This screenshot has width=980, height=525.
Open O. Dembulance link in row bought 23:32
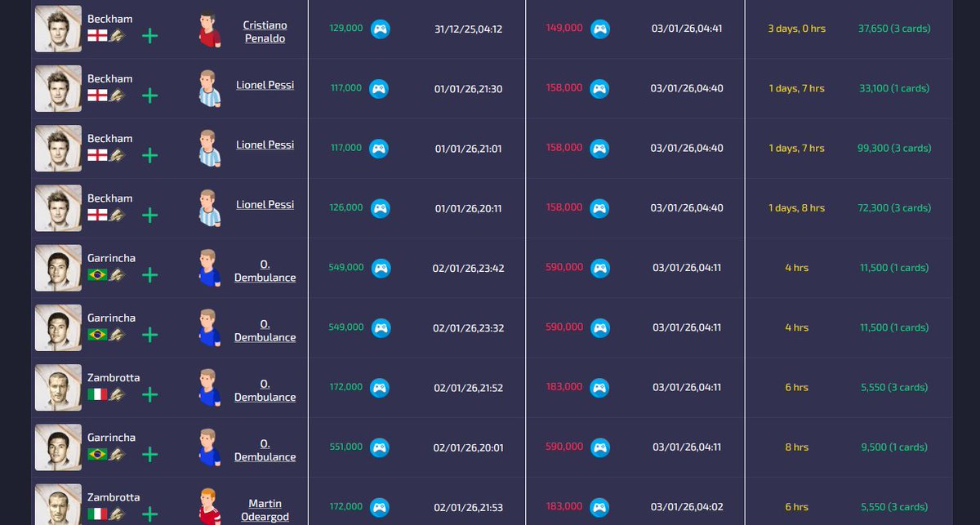coord(265,331)
